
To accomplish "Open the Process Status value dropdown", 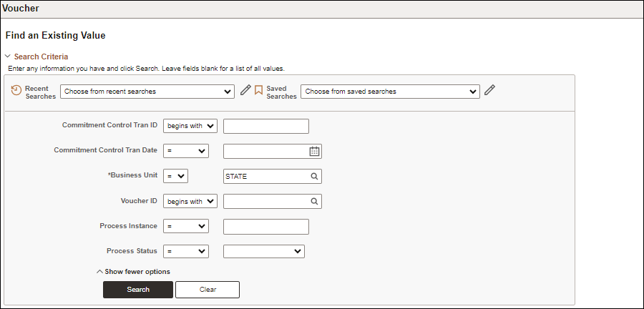I will (264, 252).
